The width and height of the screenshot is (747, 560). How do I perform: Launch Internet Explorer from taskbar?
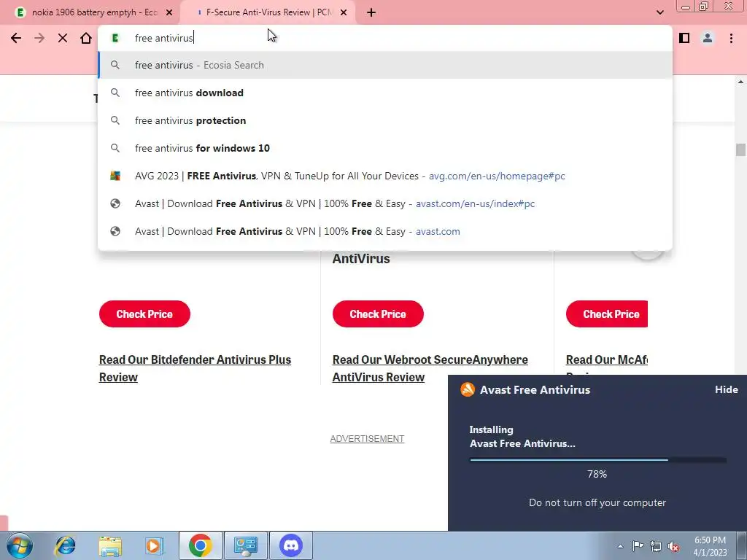65,545
